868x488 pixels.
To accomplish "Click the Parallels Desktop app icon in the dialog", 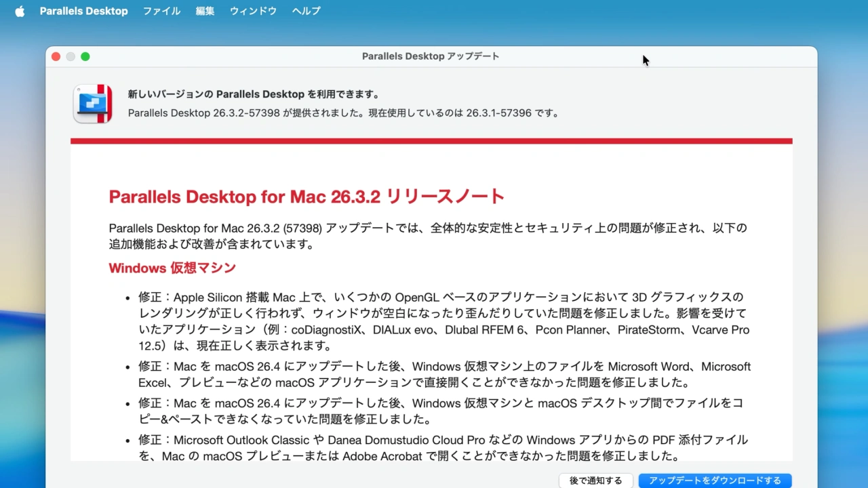I will 92,104.
